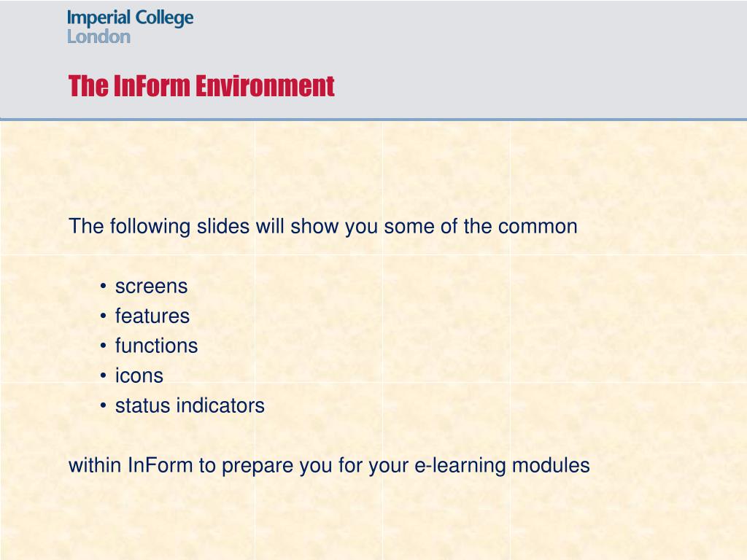This screenshot has height=560, width=747.
Task: Click the bullet dot before icons
Action: (103, 376)
